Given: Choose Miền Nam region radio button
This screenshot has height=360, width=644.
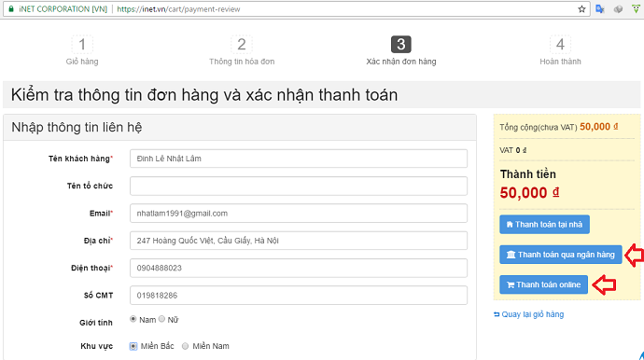Looking at the screenshot, I should pyautogui.click(x=185, y=346).
